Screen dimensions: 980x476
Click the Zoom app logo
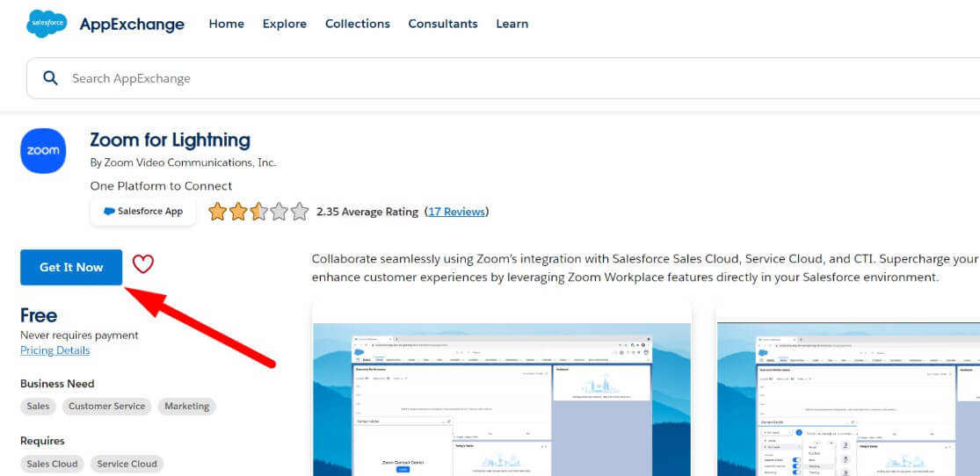click(43, 150)
